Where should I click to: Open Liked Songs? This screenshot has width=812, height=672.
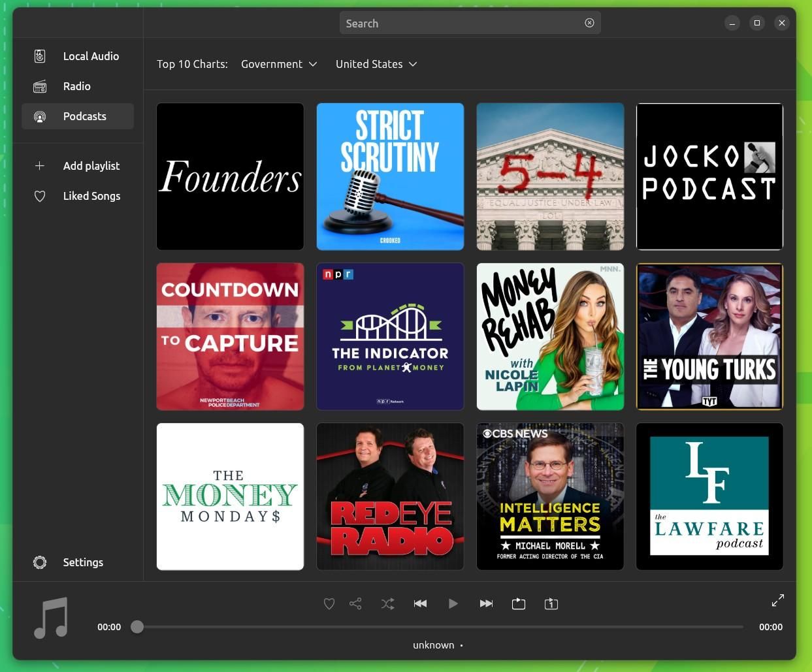click(x=91, y=196)
